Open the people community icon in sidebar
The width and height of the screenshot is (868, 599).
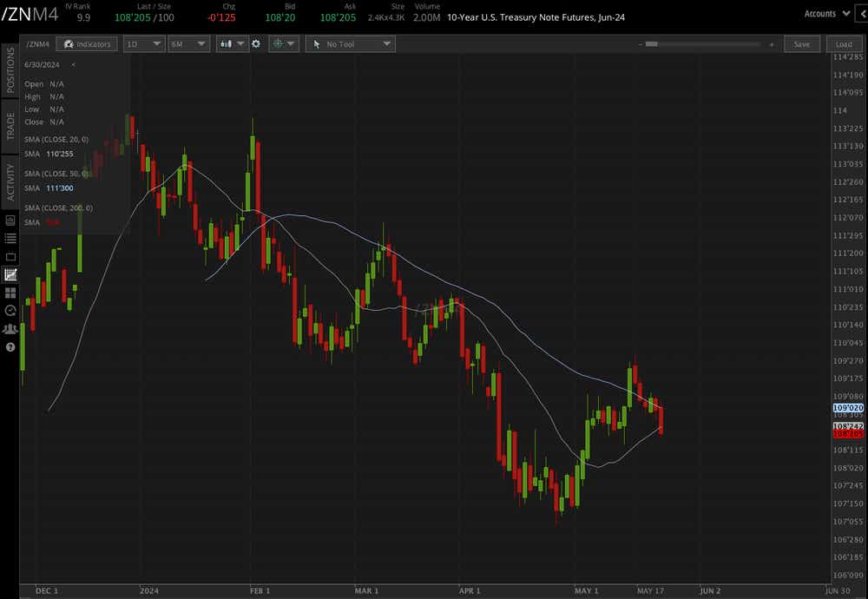pyautogui.click(x=10, y=329)
